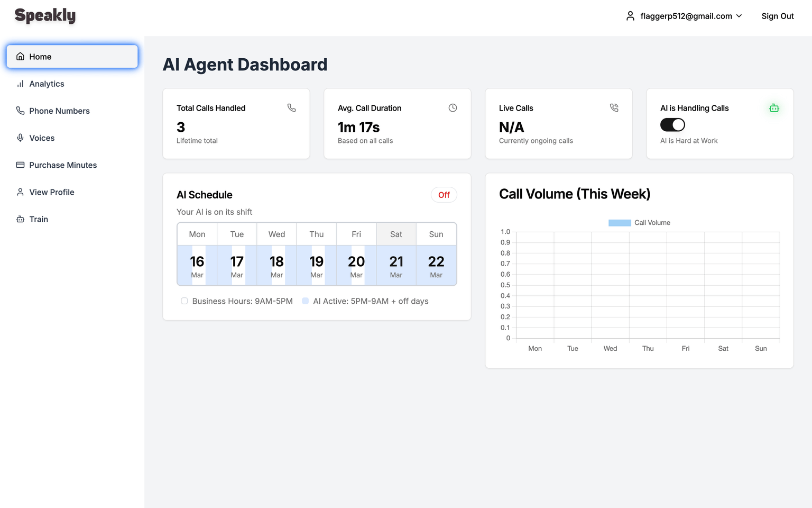
Task: Open Purchase Minutes
Action: [x=72, y=165]
